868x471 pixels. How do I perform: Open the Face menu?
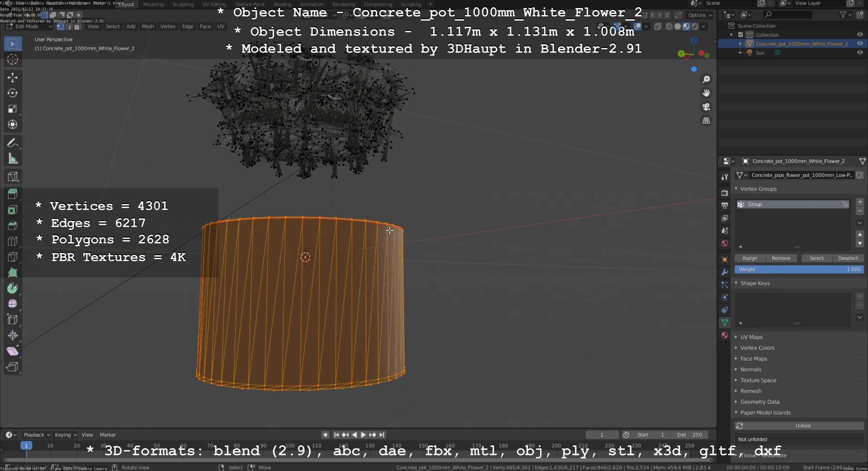coord(205,27)
